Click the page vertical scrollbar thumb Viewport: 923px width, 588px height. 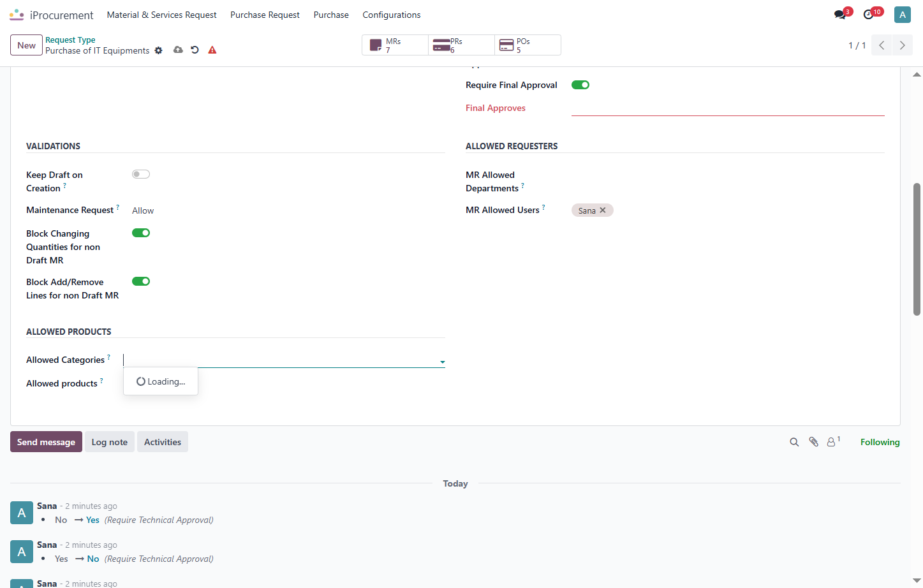(917, 249)
